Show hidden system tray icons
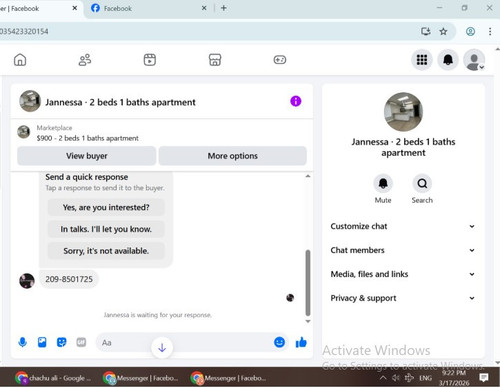Image resolution: width=500 pixels, height=388 pixels. click(x=383, y=378)
